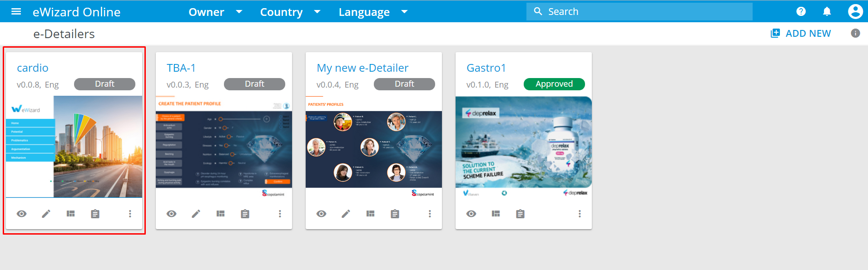This screenshot has height=270, width=868.
Task: Open the My new e-Detailer title link
Action: click(x=362, y=68)
